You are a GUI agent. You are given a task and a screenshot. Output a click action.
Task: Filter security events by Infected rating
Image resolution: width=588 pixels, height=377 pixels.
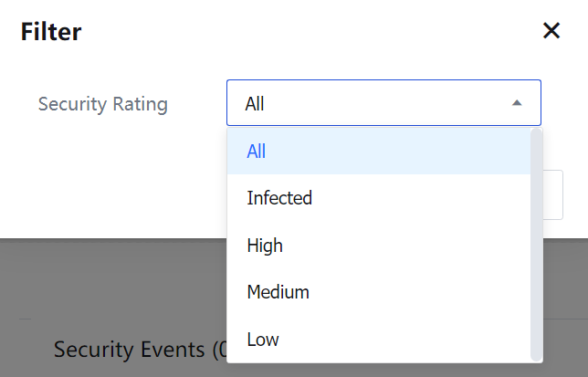(x=279, y=198)
